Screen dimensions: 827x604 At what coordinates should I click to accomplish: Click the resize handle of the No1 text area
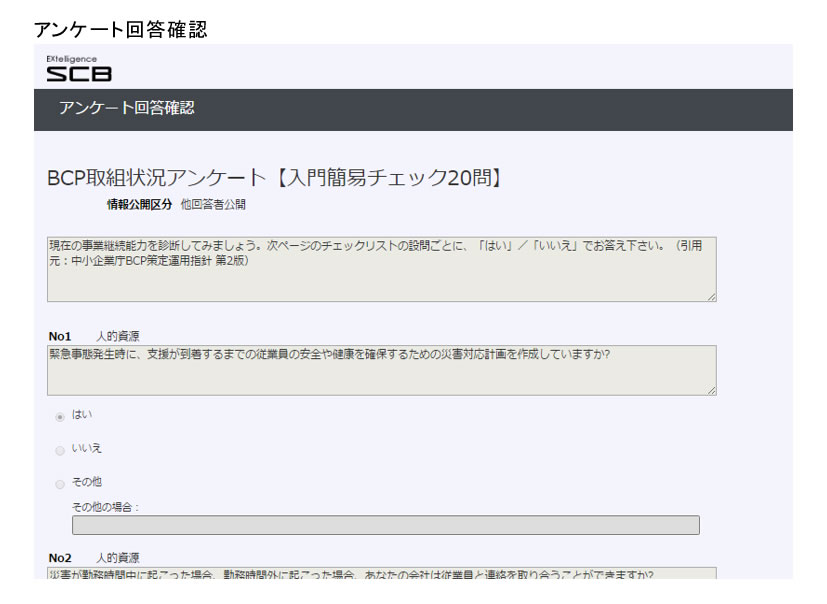[x=711, y=390]
